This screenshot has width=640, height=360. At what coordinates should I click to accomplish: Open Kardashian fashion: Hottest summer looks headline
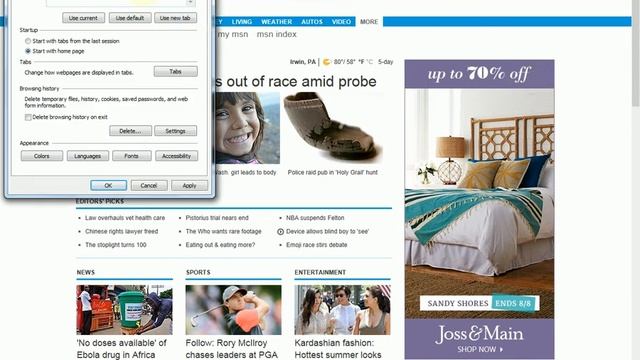pyautogui.click(x=338, y=349)
